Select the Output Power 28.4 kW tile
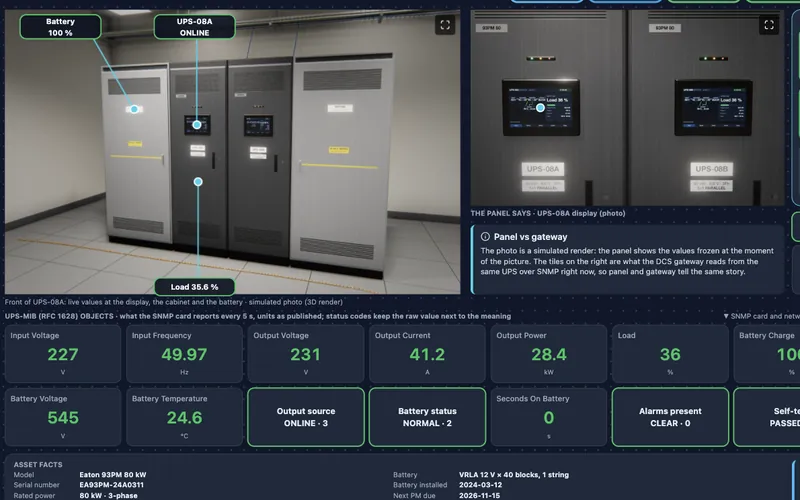 coord(548,354)
